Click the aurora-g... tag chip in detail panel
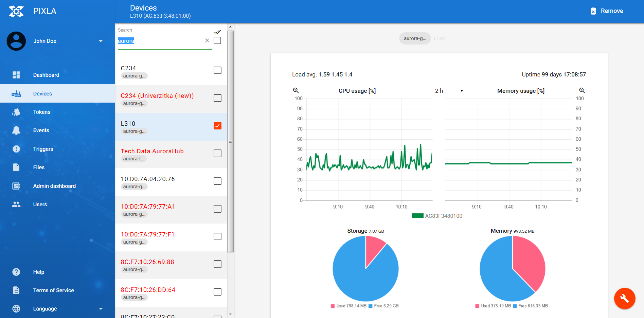Image resolution: width=644 pixels, height=318 pixels. pyautogui.click(x=415, y=38)
